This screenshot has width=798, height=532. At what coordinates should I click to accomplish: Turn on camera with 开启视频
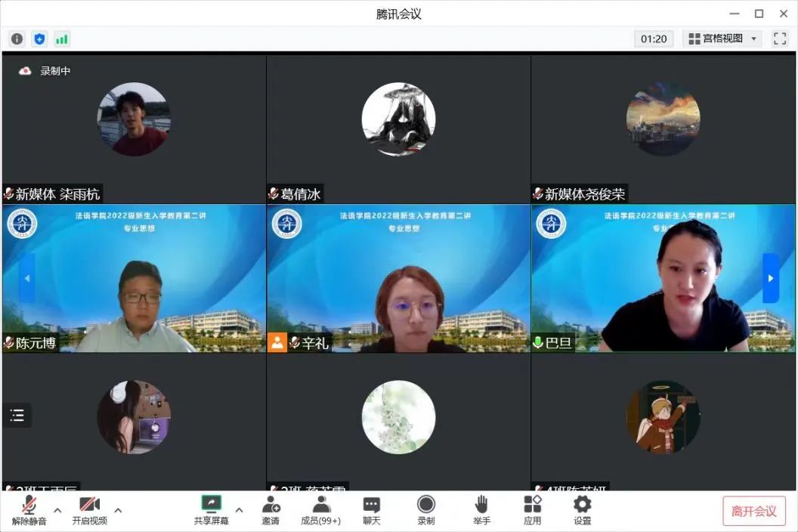(x=89, y=510)
